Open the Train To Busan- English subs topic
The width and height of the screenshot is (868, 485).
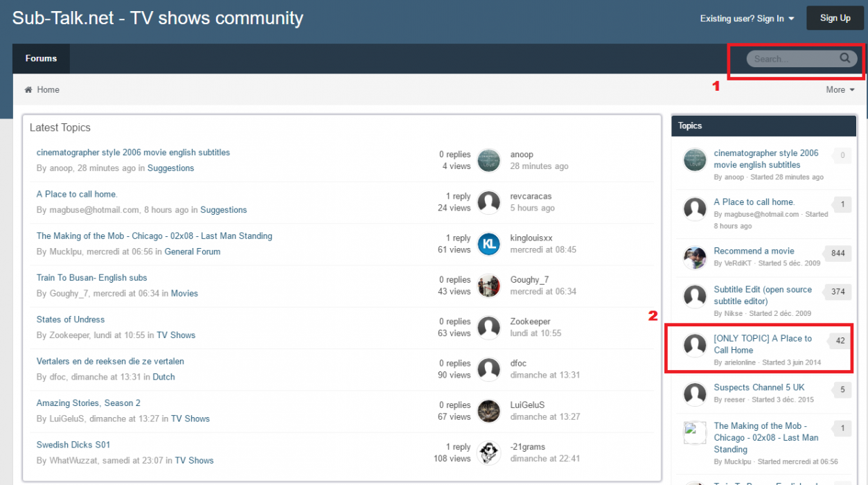coord(91,278)
